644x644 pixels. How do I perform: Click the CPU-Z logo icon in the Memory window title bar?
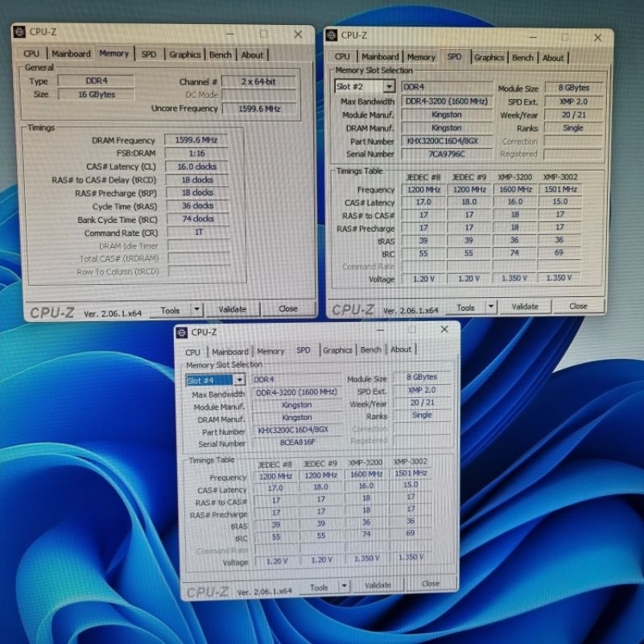[19, 32]
